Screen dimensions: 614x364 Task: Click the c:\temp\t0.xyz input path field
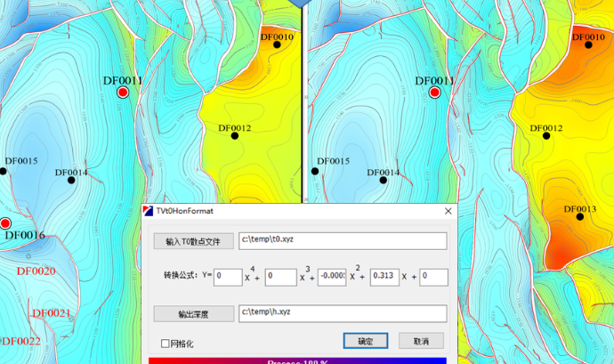tap(343, 240)
